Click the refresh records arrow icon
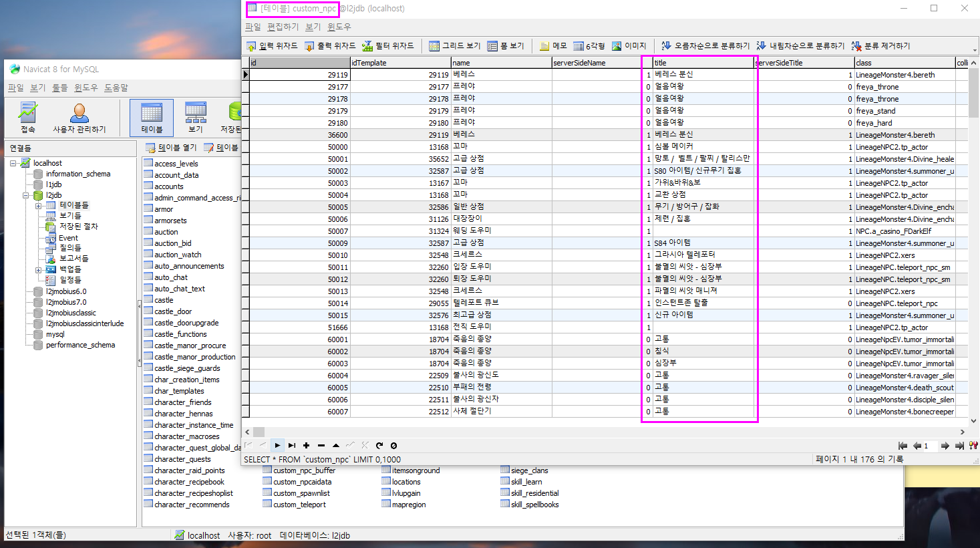Viewport: 980px width, 548px height. tap(379, 446)
